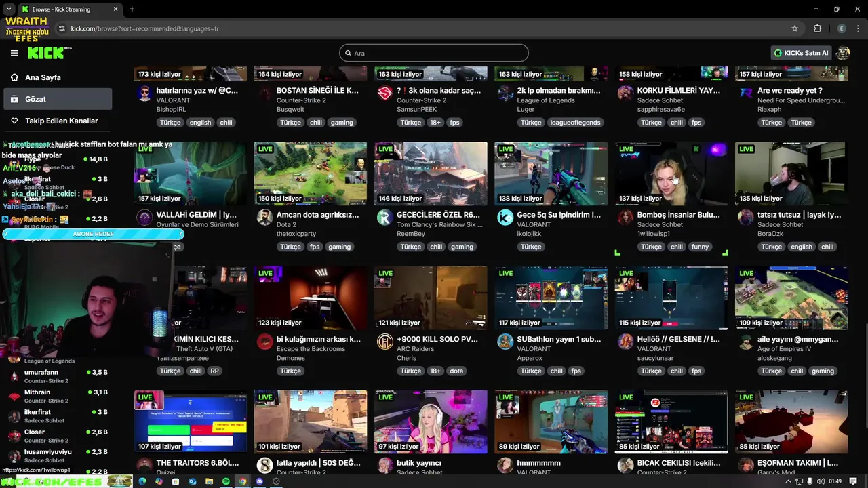The width and height of the screenshot is (868, 488).
Task: Open Takip Edilen Kanallar section
Action: pyautogui.click(x=58, y=121)
